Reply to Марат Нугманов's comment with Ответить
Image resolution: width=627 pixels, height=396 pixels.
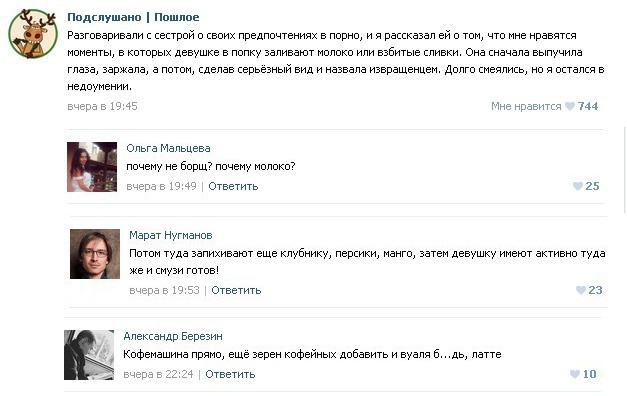click(236, 290)
